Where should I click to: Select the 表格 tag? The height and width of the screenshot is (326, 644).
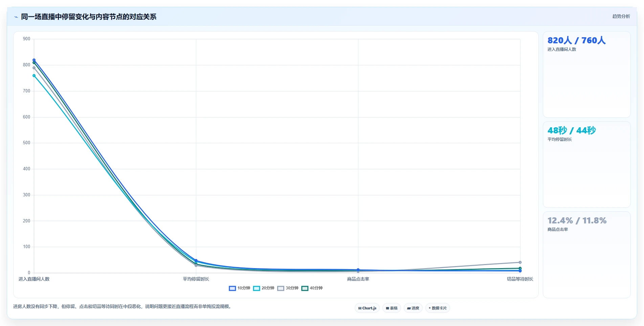(x=392, y=308)
